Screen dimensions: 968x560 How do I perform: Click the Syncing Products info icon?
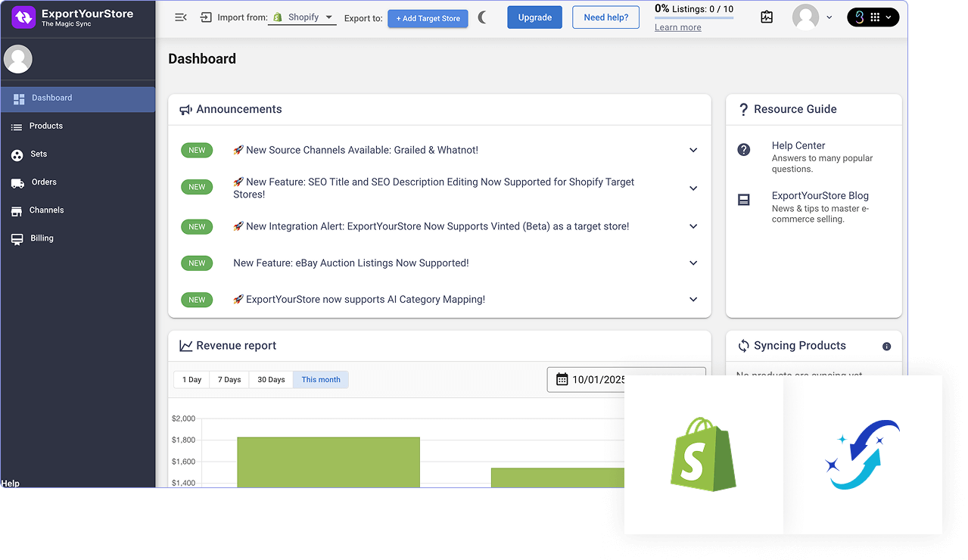pyautogui.click(x=886, y=347)
